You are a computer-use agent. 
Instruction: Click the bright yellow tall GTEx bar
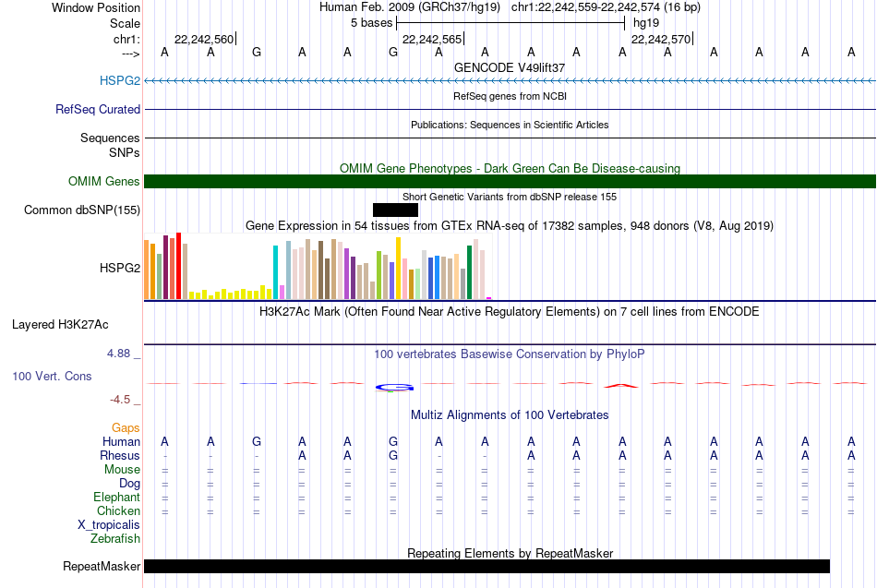398,269
